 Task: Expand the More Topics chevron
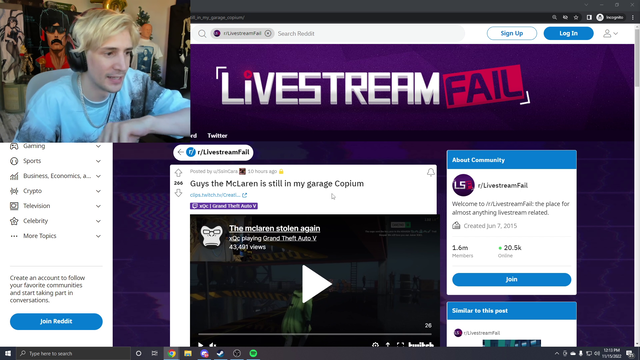[x=98, y=236]
